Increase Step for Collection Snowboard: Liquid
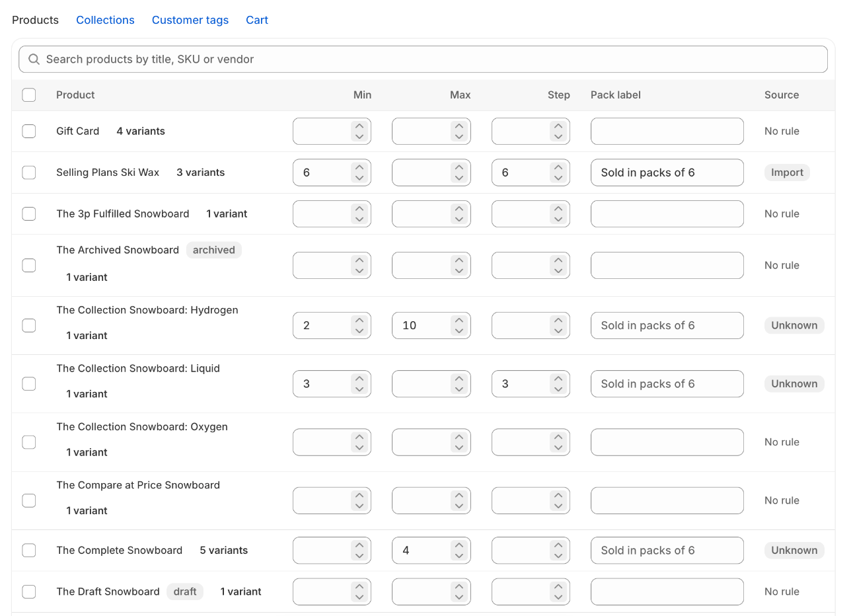 coord(558,378)
